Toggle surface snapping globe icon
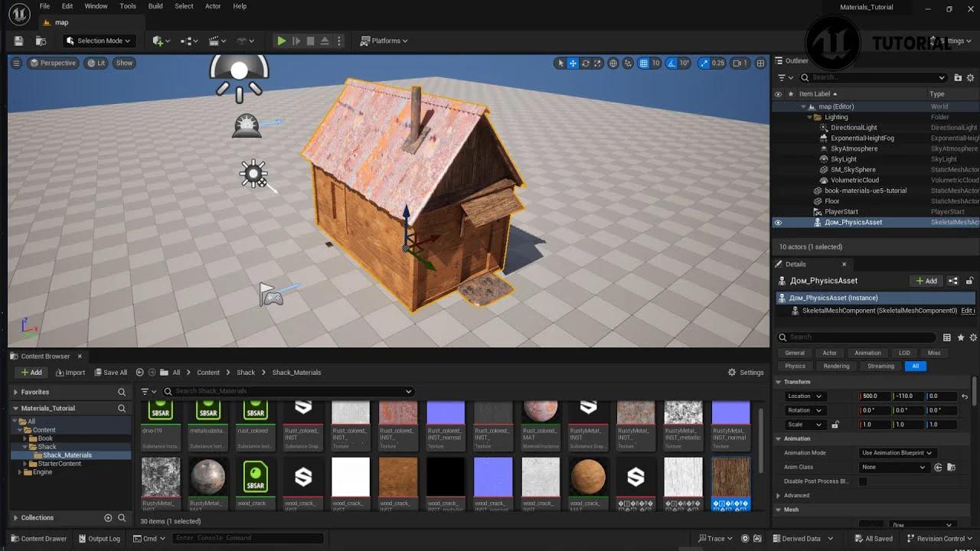 pos(612,63)
